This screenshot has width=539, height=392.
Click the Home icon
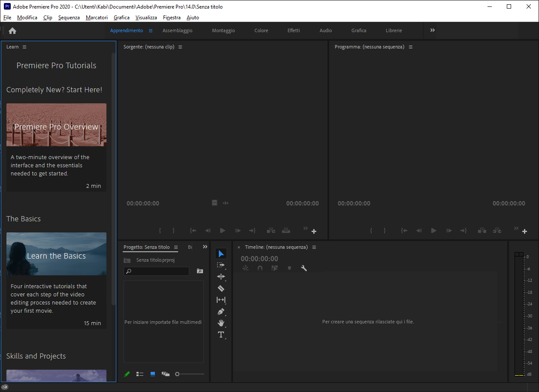[12, 30]
